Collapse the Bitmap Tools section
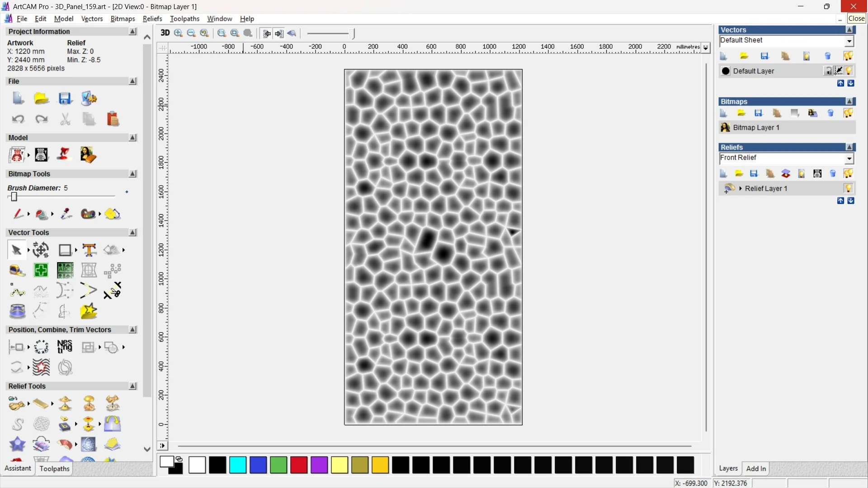The image size is (868, 488). [132, 174]
